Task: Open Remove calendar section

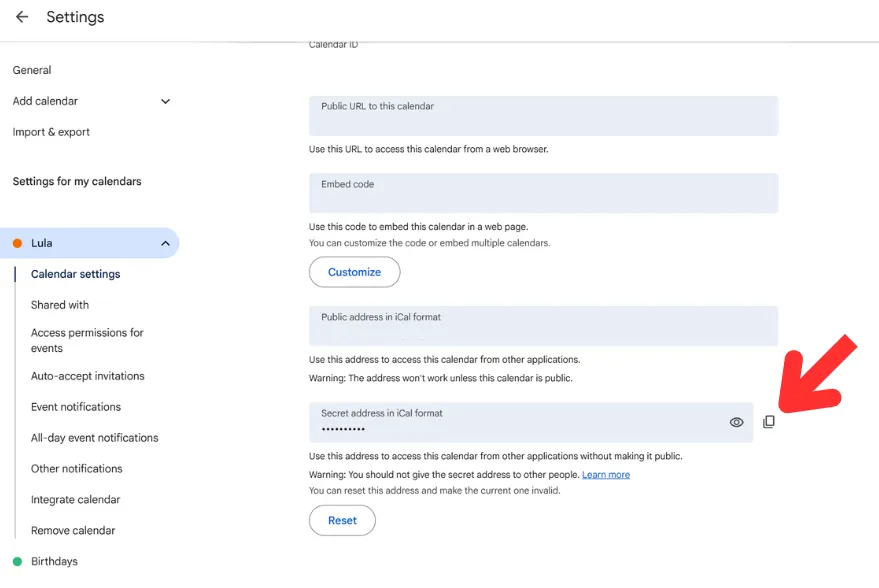Action: tap(73, 530)
